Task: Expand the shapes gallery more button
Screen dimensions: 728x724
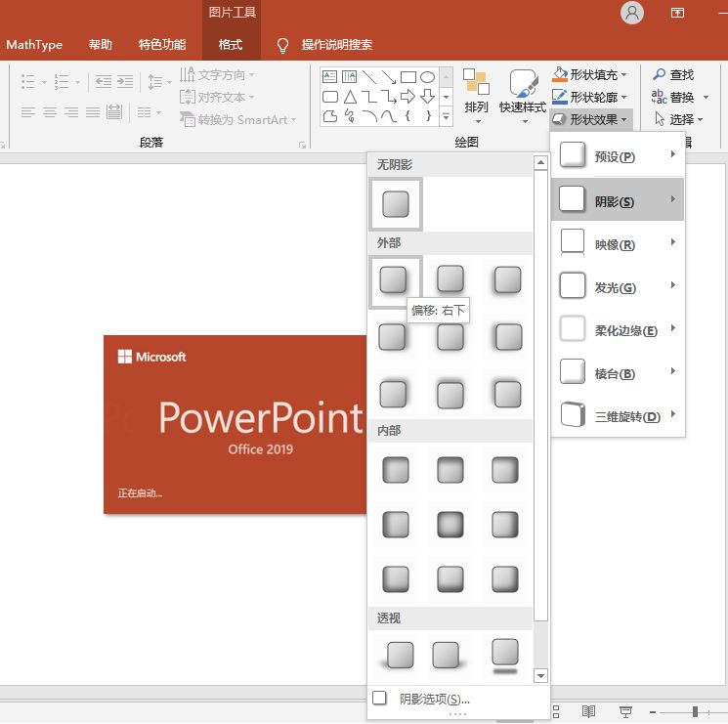Action: click(447, 116)
